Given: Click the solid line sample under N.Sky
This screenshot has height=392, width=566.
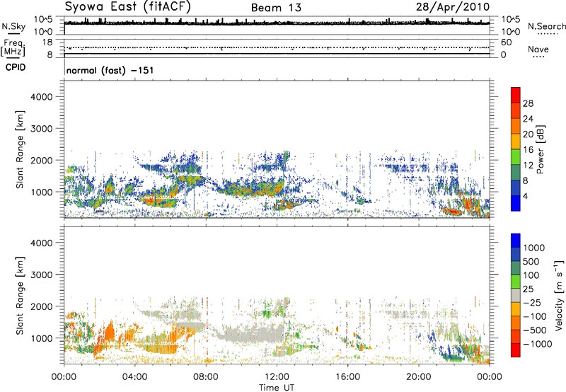Looking at the screenshot, I should (x=13, y=33).
